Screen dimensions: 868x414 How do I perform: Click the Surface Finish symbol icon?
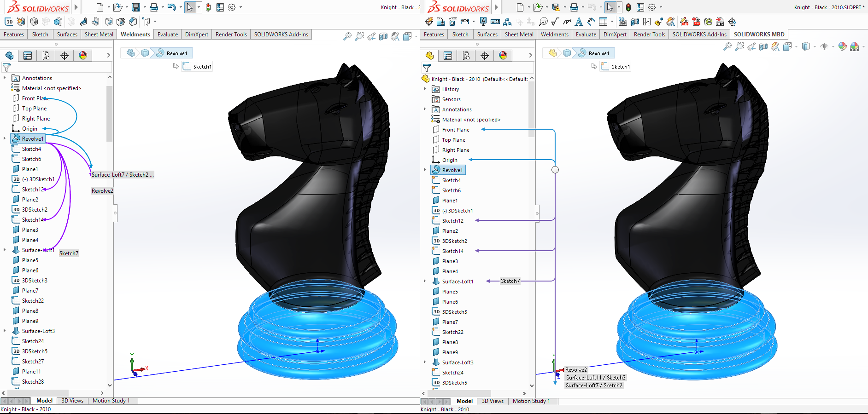pyautogui.click(x=555, y=22)
